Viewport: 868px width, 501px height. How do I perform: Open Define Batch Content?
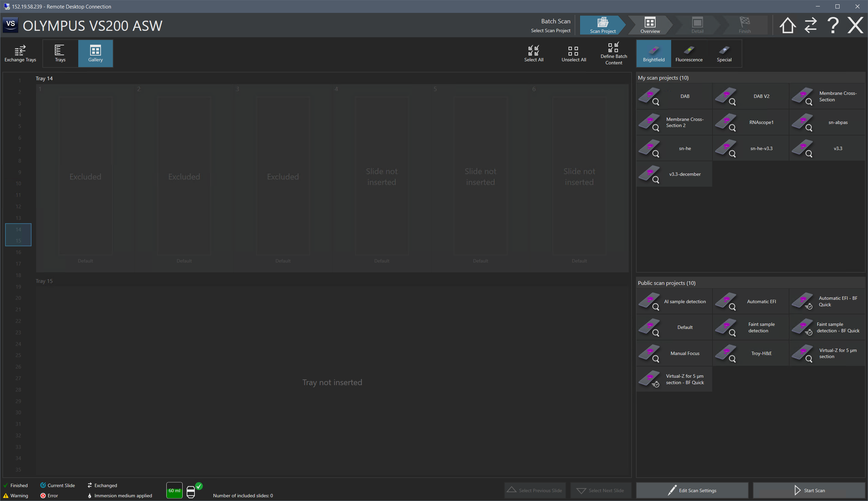(614, 53)
